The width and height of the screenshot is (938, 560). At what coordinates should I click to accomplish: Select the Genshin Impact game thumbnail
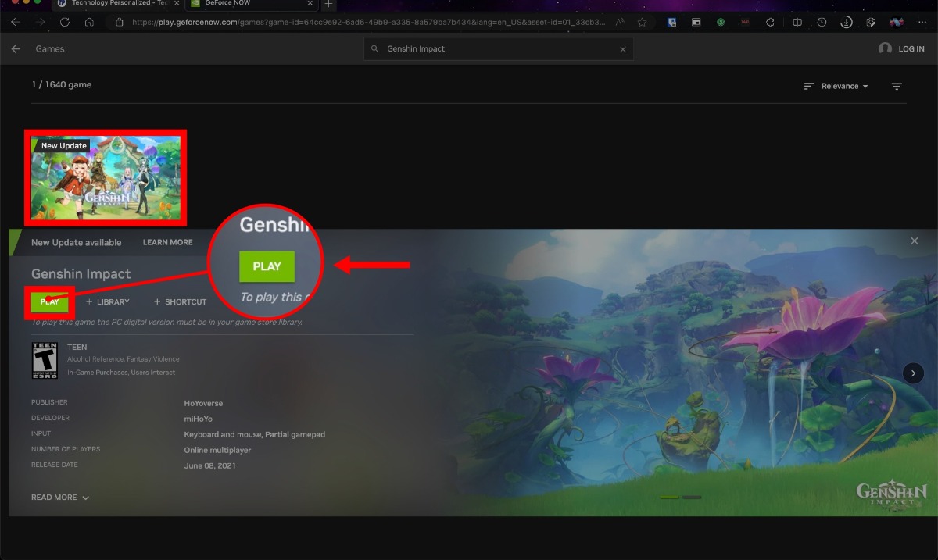click(106, 177)
